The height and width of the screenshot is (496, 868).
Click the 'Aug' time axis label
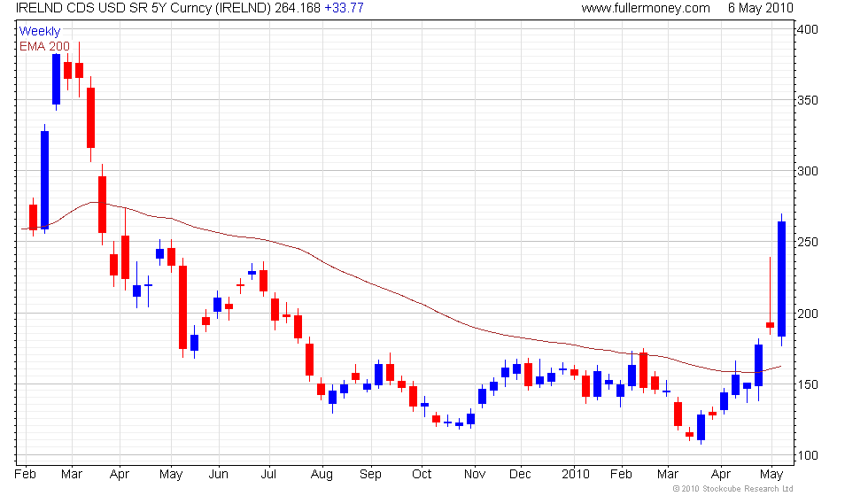coord(322,475)
